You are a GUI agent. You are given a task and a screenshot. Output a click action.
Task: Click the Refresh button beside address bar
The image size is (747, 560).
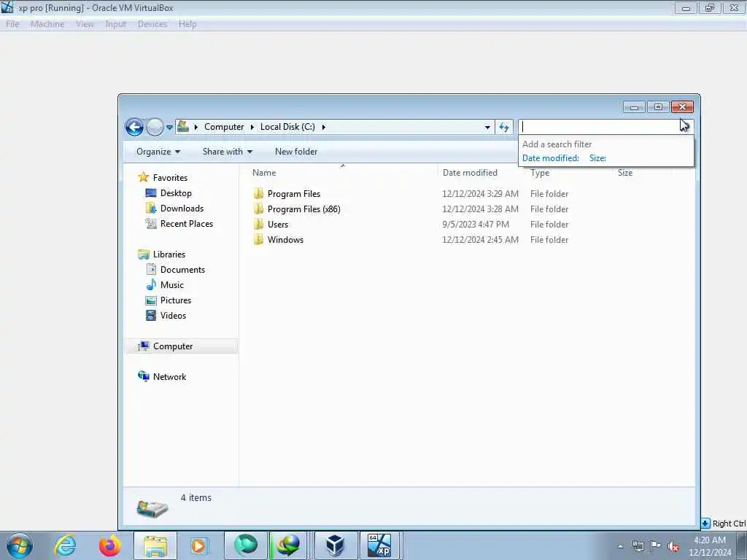coord(504,127)
